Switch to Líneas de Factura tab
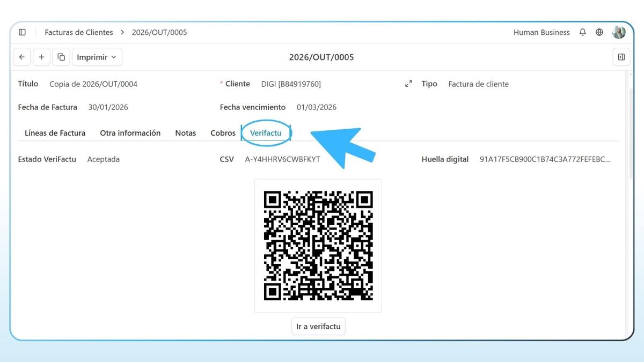The width and height of the screenshot is (644, 362). pos(55,133)
